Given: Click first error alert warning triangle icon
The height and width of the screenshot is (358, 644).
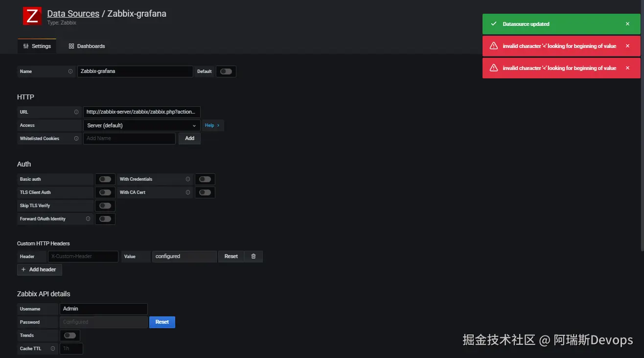Looking at the screenshot, I should (494, 46).
